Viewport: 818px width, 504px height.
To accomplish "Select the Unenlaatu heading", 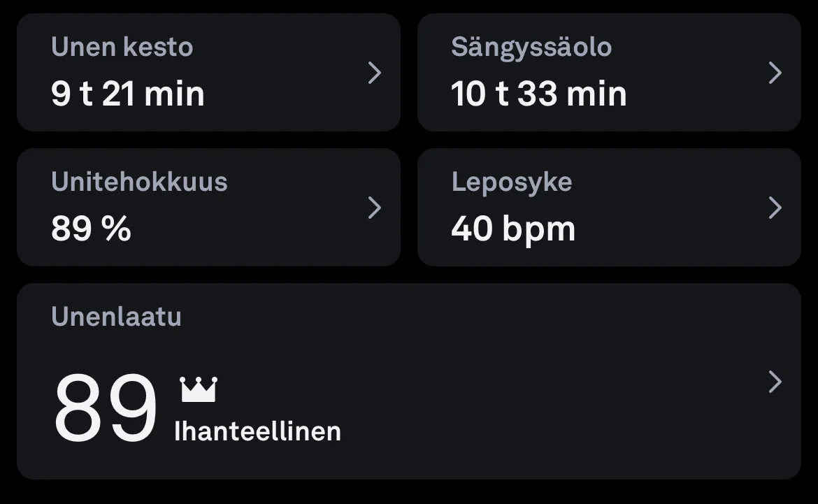I will (x=116, y=317).
